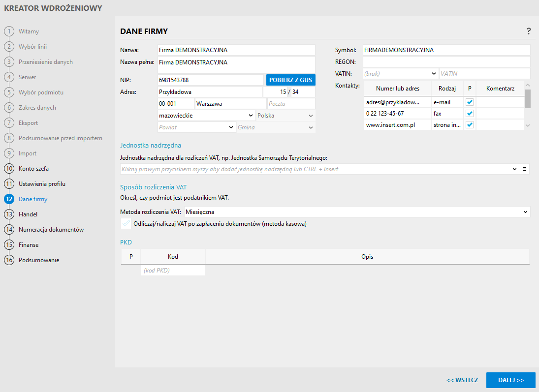Go to the Handel step in sidebar
The image size is (539, 392).
(28, 214)
